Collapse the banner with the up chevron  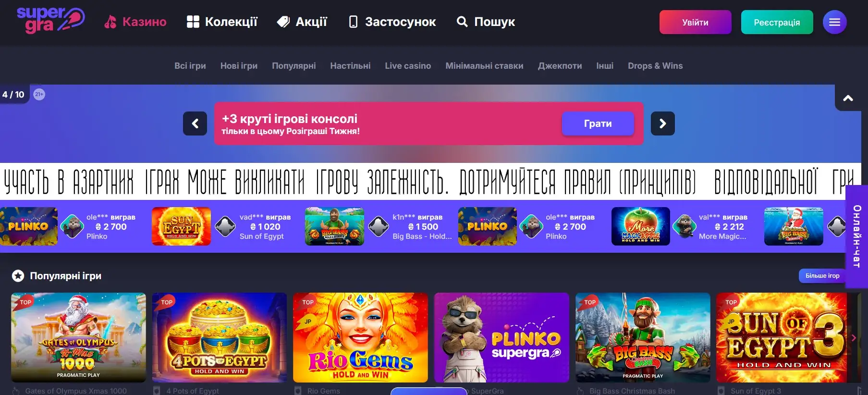coord(848,98)
